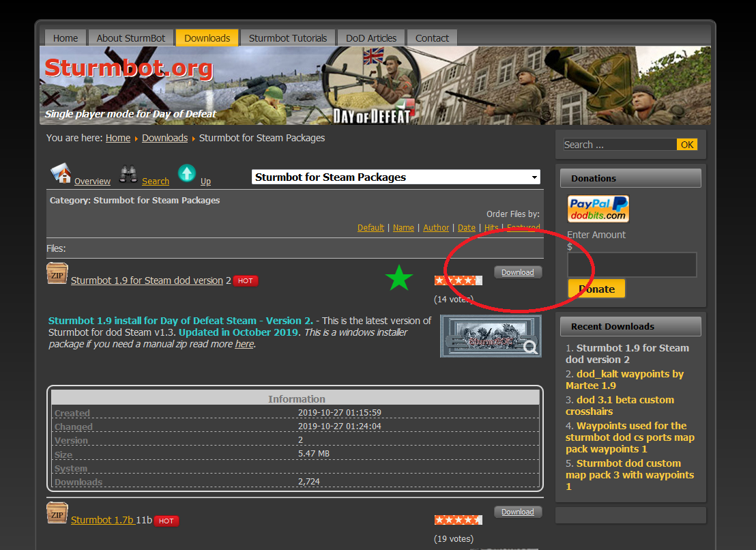Click the binoculars Search icon
756x550 pixels.
[x=128, y=174]
